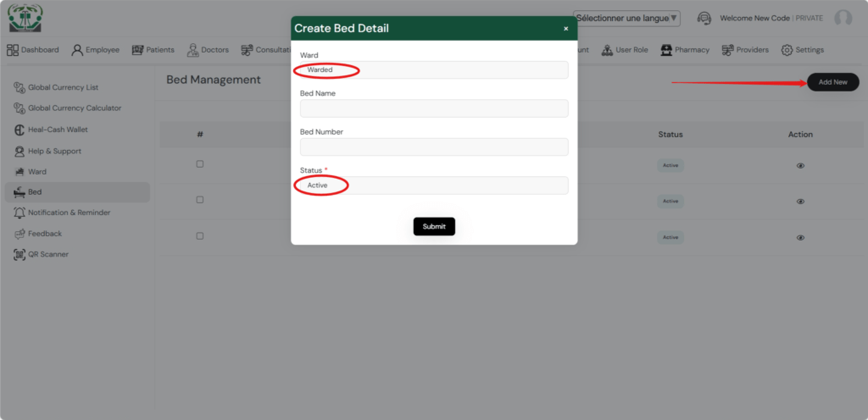Image resolution: width=868 pixels, height=420 pixels.
Task: Click the Global Currency Calculator icon
Action: pos(19,108)
